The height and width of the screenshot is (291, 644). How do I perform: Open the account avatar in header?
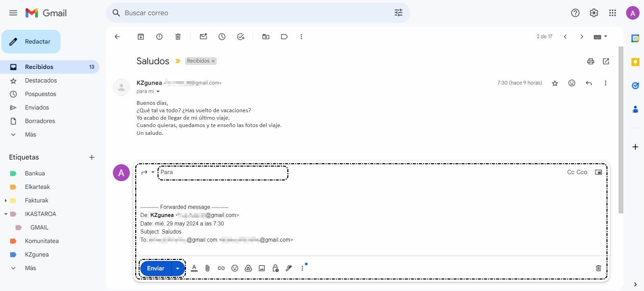click(x=633, y=13)
